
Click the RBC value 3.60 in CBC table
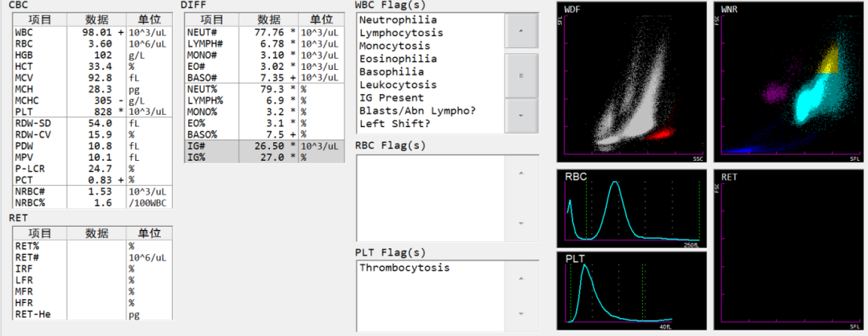tap(102, 43)
